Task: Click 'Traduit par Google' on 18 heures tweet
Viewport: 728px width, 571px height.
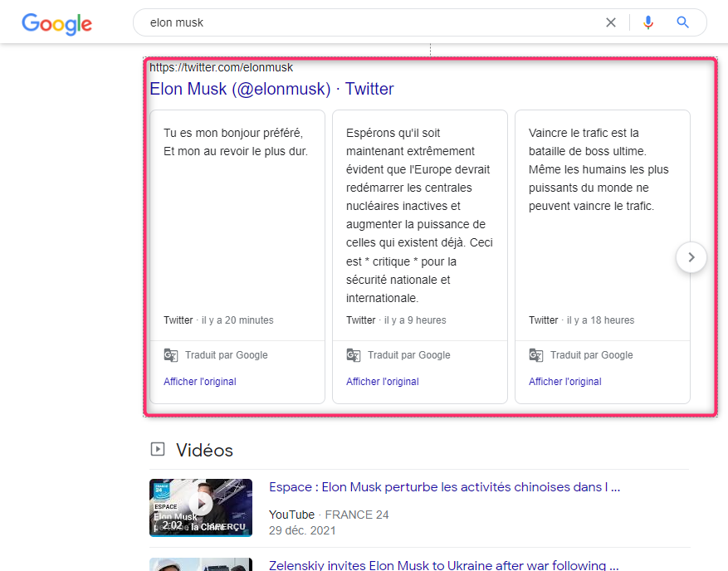Action: click(592, 355)
